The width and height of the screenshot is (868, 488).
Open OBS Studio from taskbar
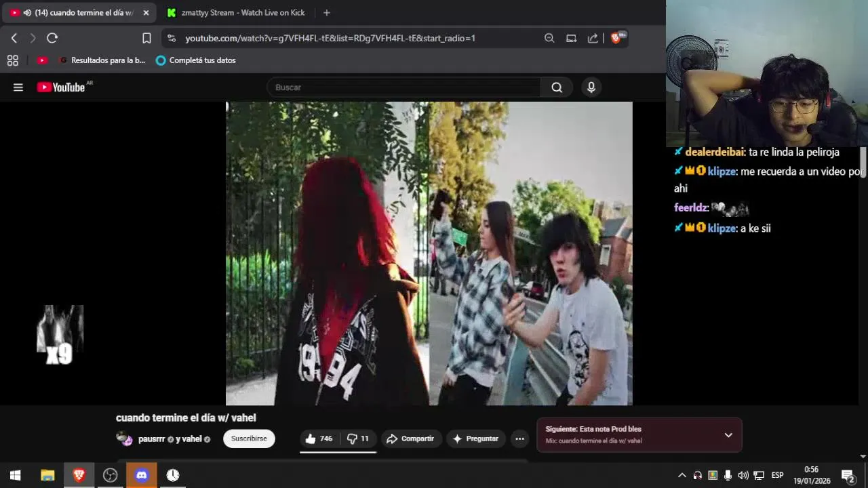click(110, 475)
